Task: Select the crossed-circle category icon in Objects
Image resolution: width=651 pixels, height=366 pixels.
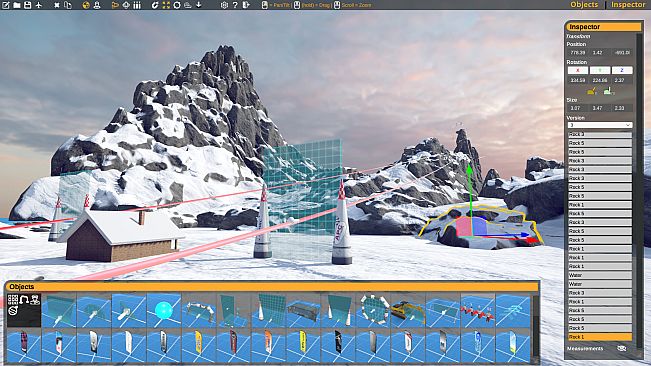Action: [x=13, y=310]
